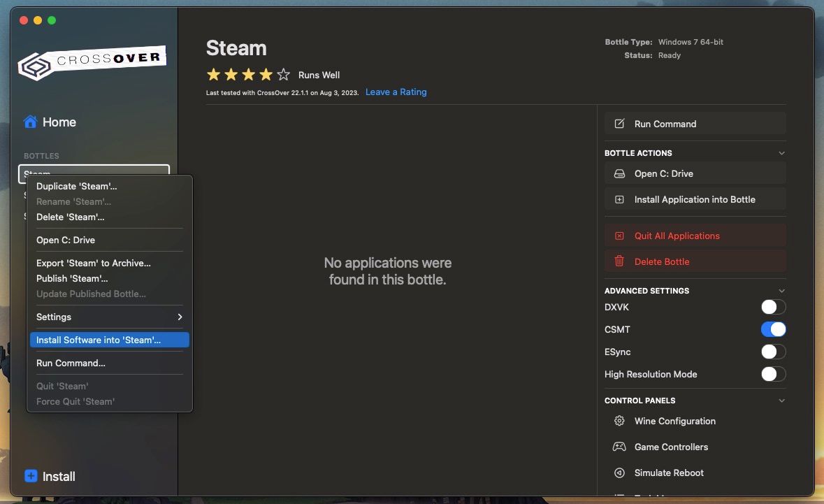Choose Install Software into 'Steam'...
Viewport: 824px width, 504px height.
tap(109, 340)
